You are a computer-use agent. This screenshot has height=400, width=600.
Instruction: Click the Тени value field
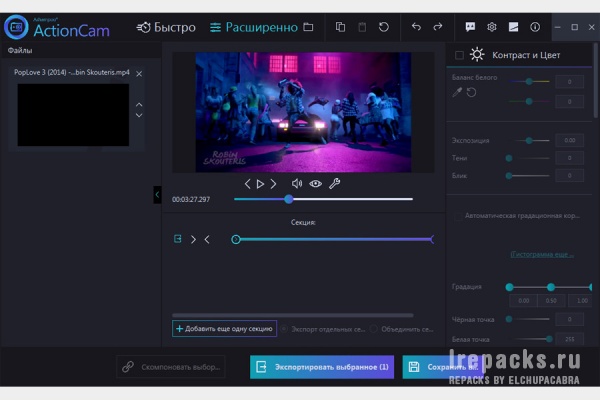tap(569, 158)
